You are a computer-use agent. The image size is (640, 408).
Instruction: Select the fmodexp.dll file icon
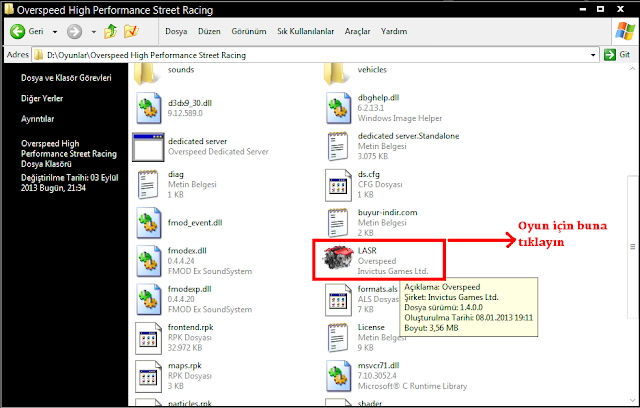(149, 299)
